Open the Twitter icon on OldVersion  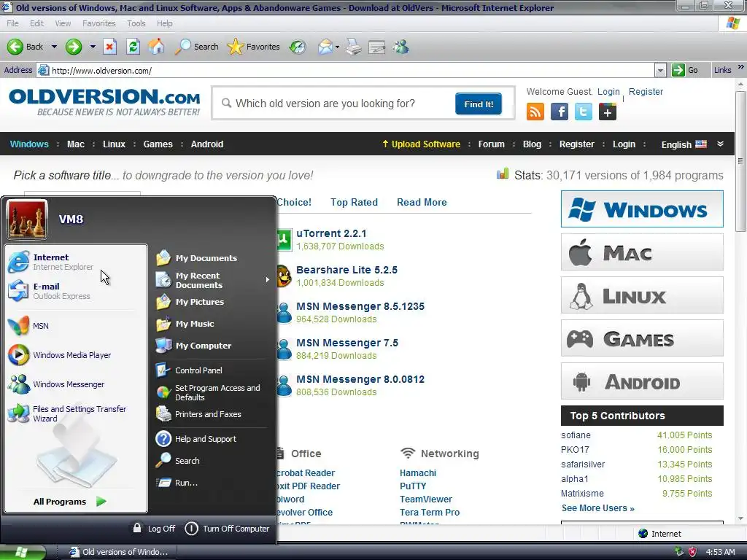click(583, 112)
